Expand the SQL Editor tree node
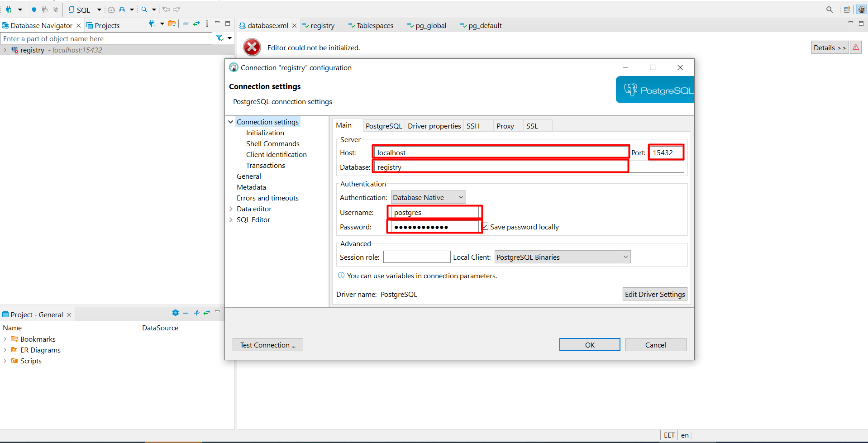Viewport: 868px width, 443px height. point(231,219)
